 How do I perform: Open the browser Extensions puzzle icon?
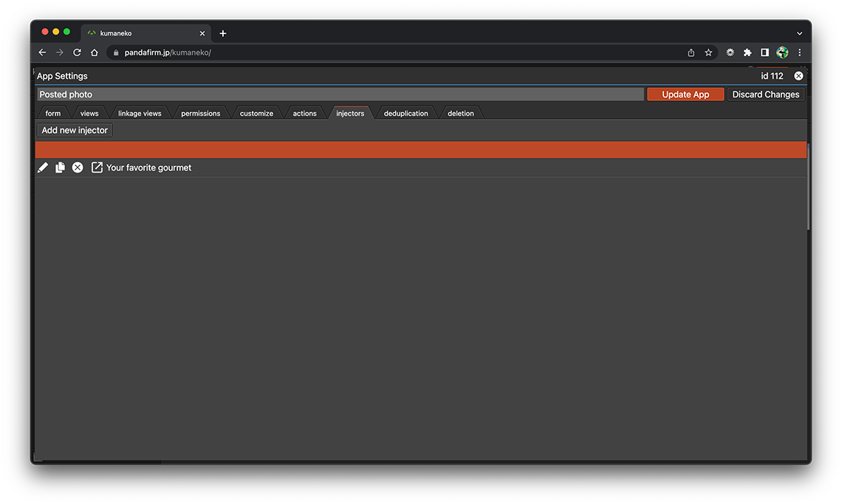747,52
